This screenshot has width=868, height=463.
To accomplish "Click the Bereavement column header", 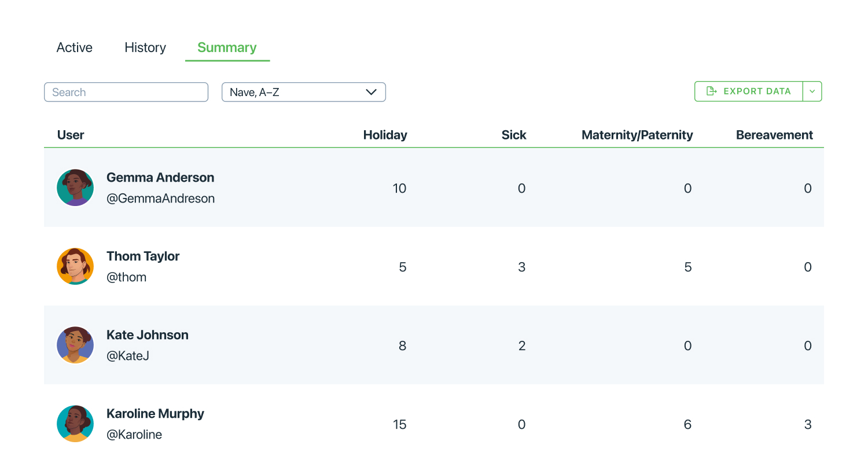I will pos(774,135).
